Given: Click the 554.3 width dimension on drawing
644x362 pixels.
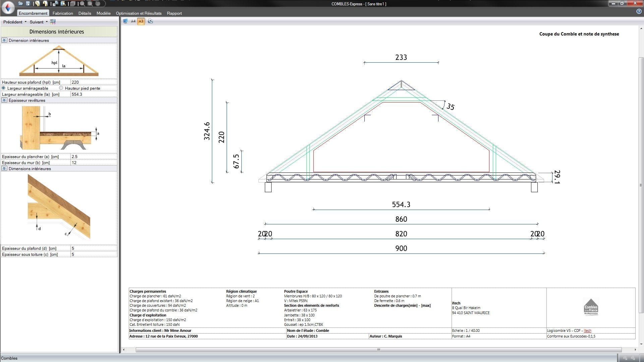Looking at the screenshot, I should coord(401,204).
